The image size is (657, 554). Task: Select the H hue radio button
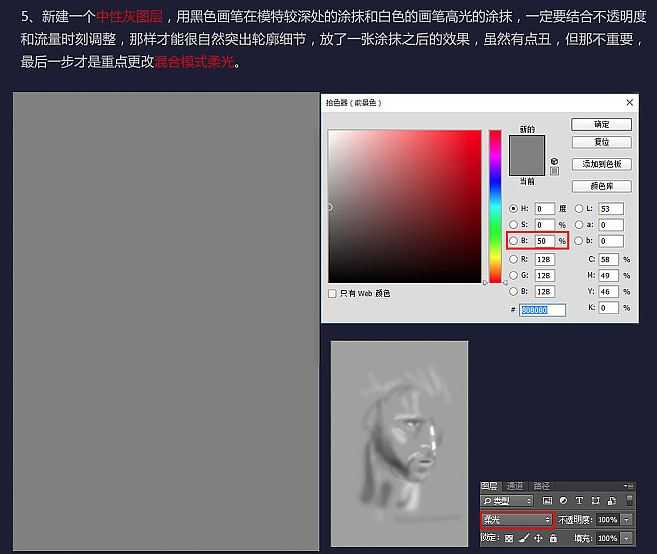pos(514,209)
